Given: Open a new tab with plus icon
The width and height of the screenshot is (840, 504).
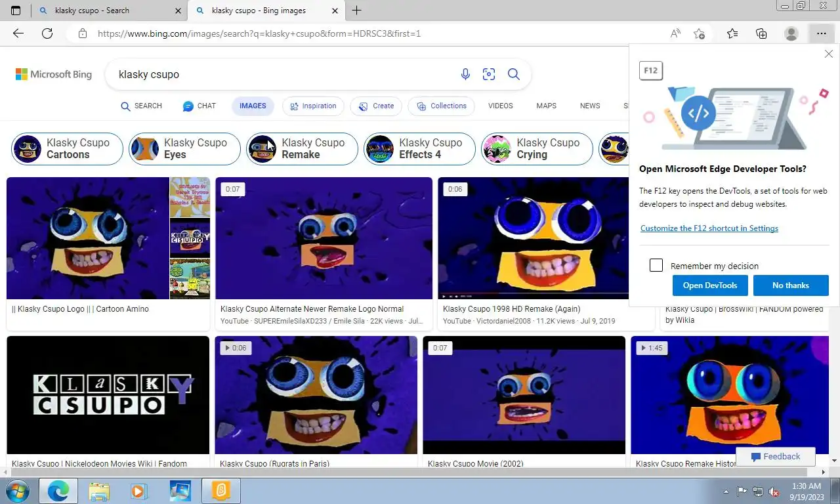Looking at the screenshot, I should point(356,10).
